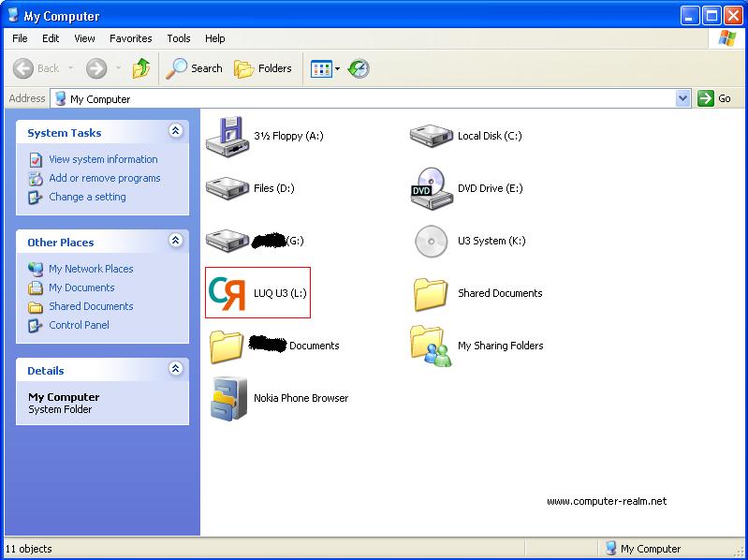Select the DVD Drive (E:) icon
The width and height of the screenshot is (748, 560).
(x=431, y=188)
